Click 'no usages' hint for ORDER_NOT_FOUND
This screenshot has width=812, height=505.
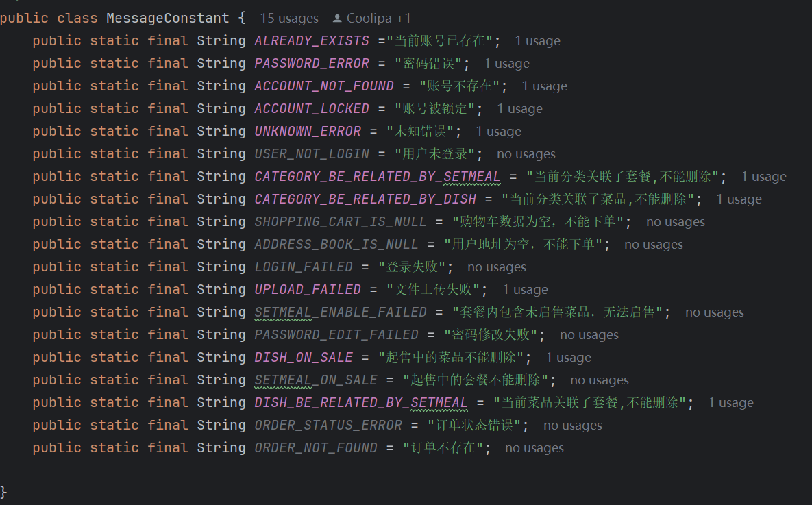click(x=534, y=448)
